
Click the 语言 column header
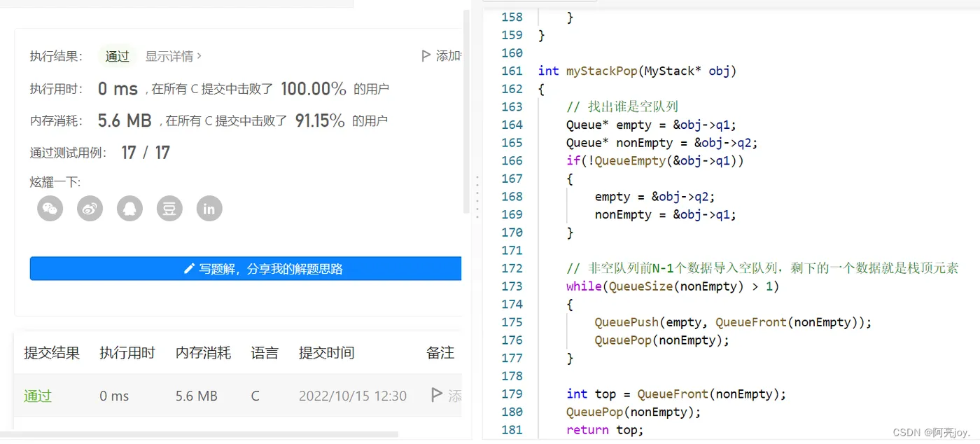265,353
